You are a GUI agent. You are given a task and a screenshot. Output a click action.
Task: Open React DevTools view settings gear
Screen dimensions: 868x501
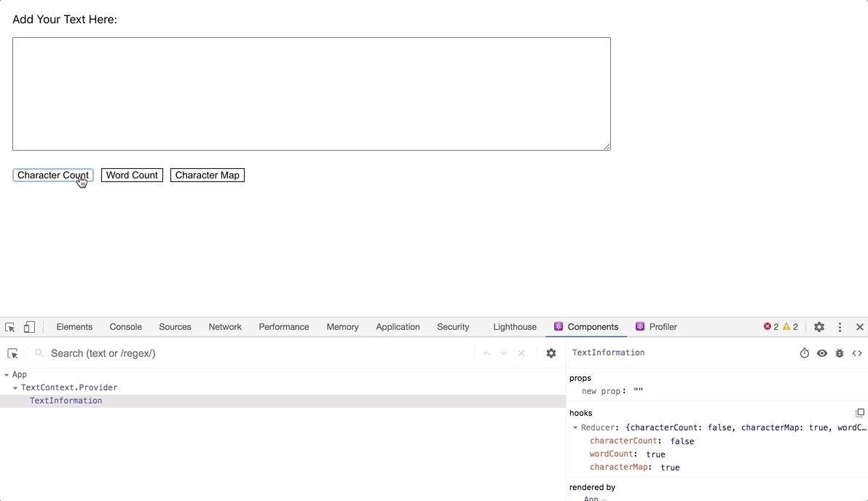pos(551,353)
